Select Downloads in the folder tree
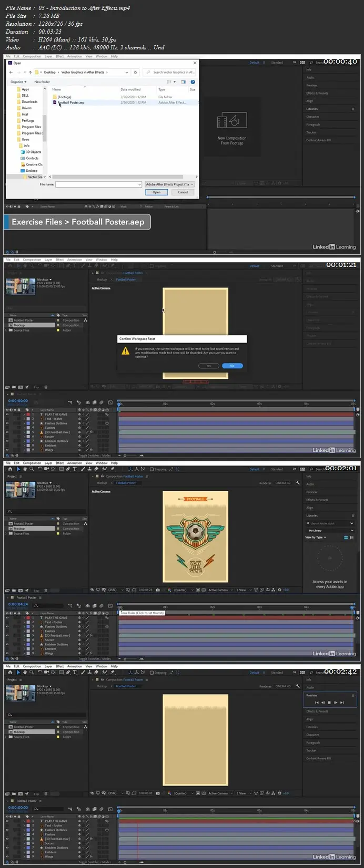Screen dimensions: 364x868 [29, 102]
